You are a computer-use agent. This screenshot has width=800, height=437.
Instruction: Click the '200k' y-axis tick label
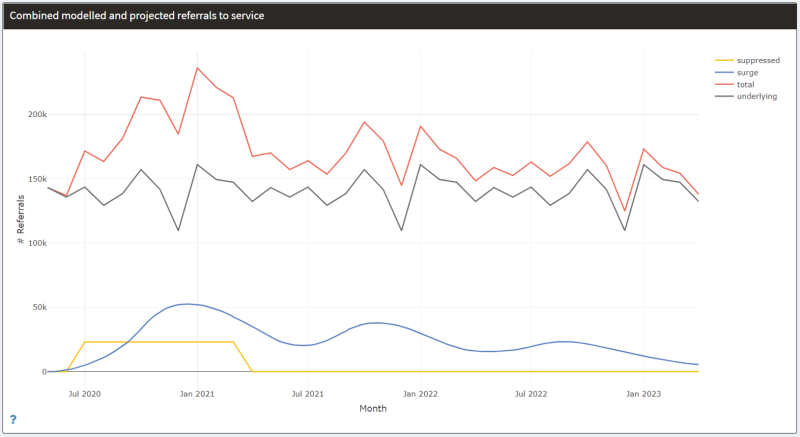click(x=35, y=114)
